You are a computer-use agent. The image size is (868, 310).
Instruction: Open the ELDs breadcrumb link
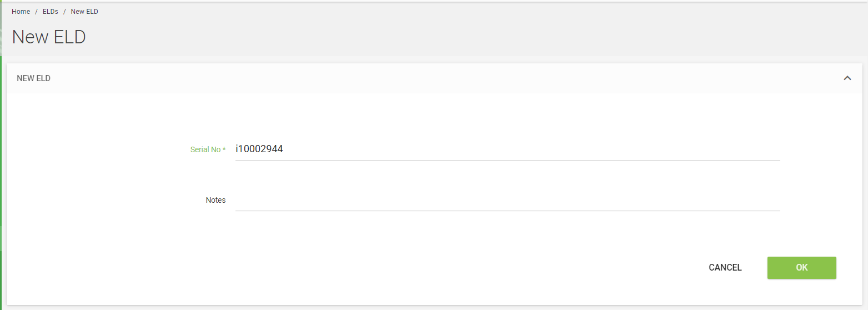pos(51,12)
